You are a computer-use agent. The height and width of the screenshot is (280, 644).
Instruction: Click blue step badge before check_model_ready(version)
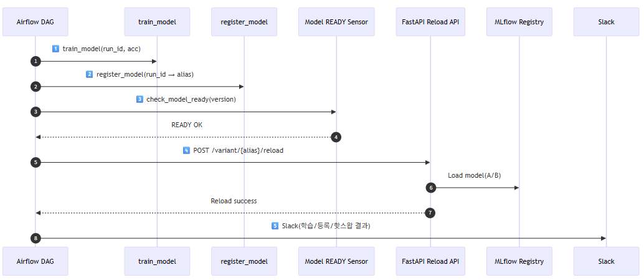point(140,99)
